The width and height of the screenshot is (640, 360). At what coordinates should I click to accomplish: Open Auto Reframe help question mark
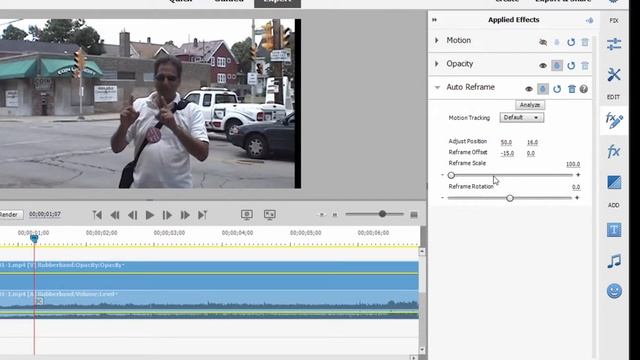pyautogui.click(x=584, y=89)
